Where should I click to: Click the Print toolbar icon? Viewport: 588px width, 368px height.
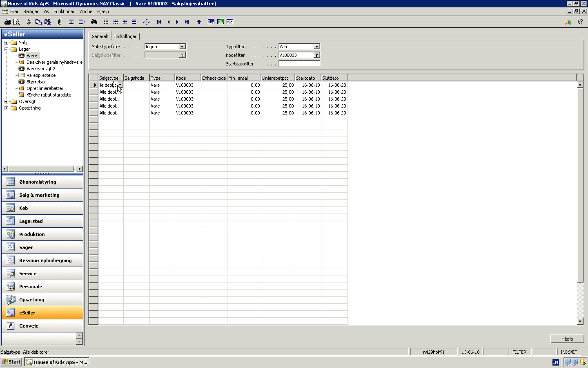pos(7,22)
